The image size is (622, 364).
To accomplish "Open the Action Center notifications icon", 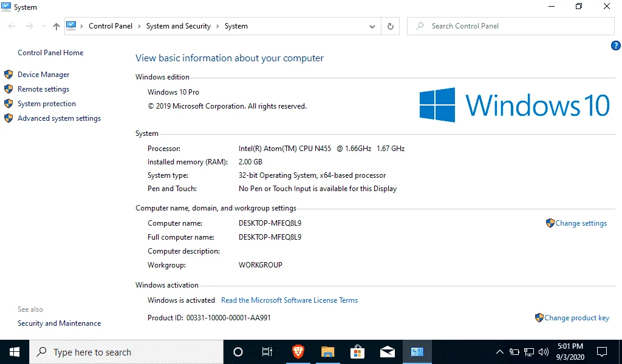I will pos(602,352).
